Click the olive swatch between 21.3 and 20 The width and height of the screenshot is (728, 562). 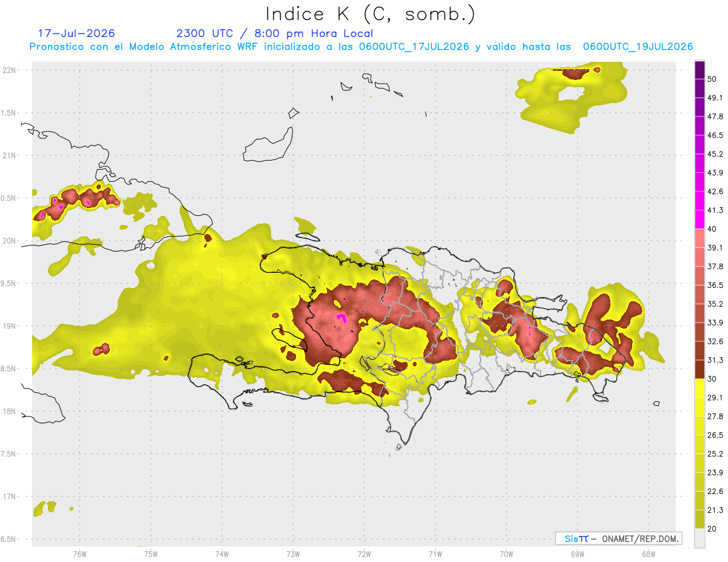(x=699, y=519)
